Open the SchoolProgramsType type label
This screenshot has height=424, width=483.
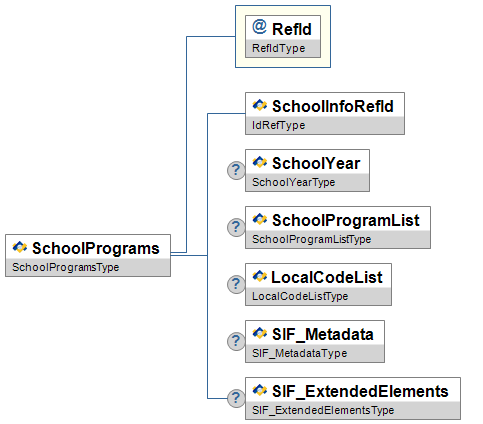pyautogui.click(x=66, y=267)
